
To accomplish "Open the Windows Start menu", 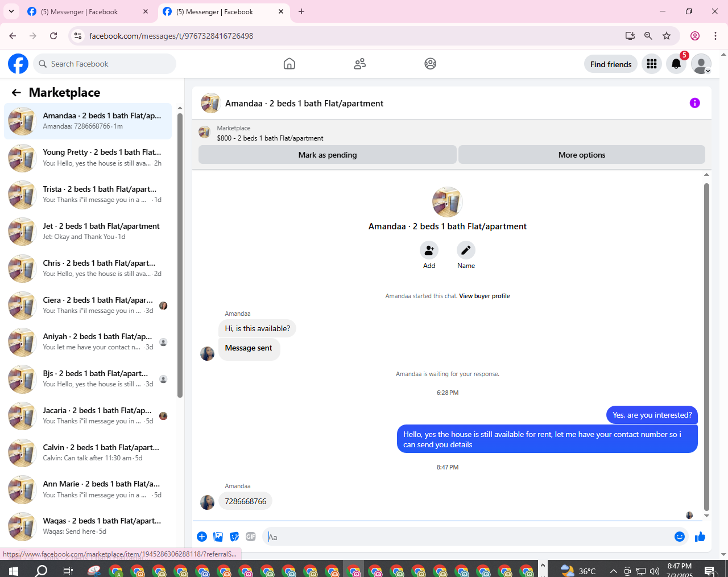I will click(x=14, y=570).
